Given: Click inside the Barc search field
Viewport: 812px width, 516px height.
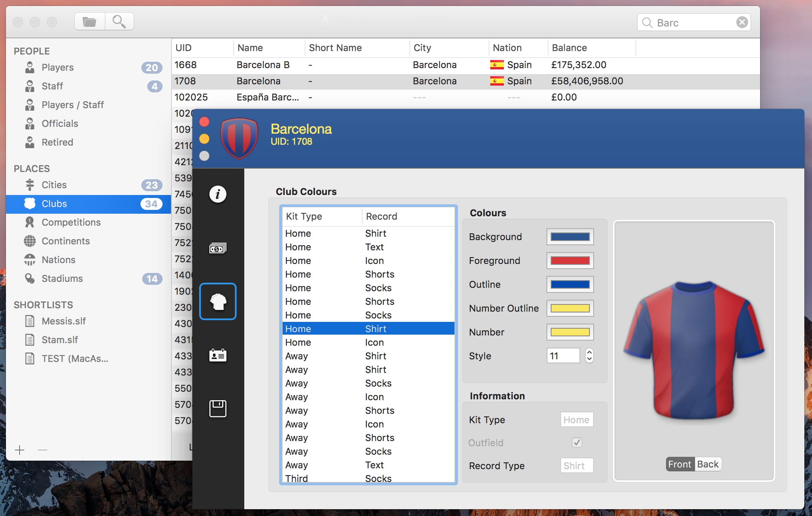Looking at the screenshot, I should [694, 22].
